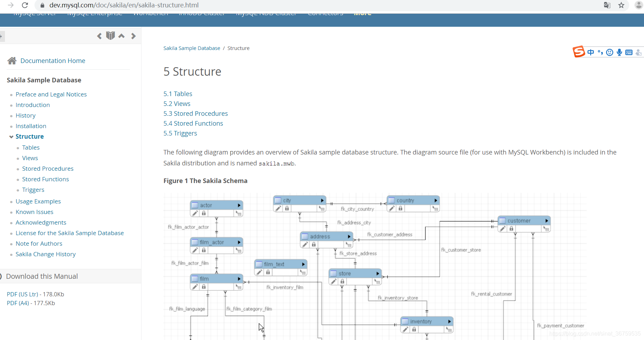This screenshot has height=340, width=644.
Task: Open 5.5 Triggers link
Action: pos(180,133)
